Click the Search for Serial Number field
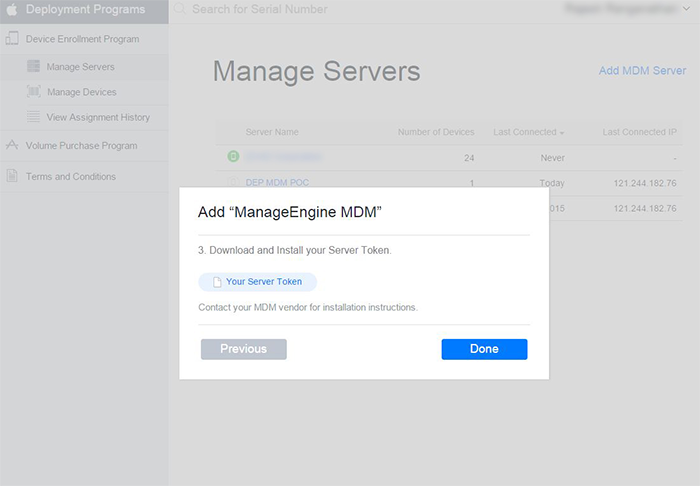Screen dimensions: 700x486 (260, 9)
